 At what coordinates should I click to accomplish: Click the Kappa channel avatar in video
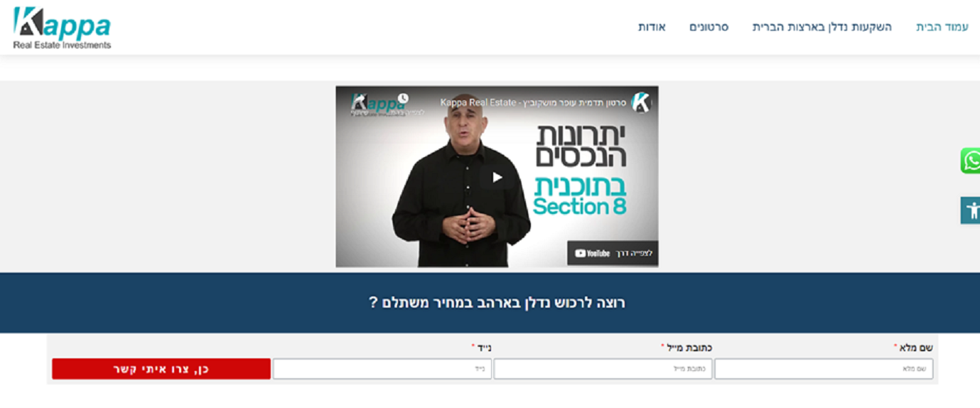coord(640,102)
